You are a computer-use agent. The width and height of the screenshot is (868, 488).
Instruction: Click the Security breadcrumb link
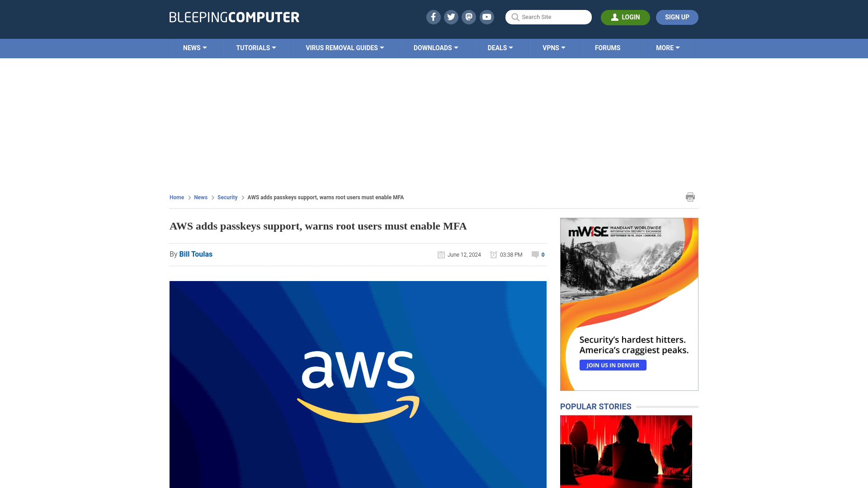227,197
